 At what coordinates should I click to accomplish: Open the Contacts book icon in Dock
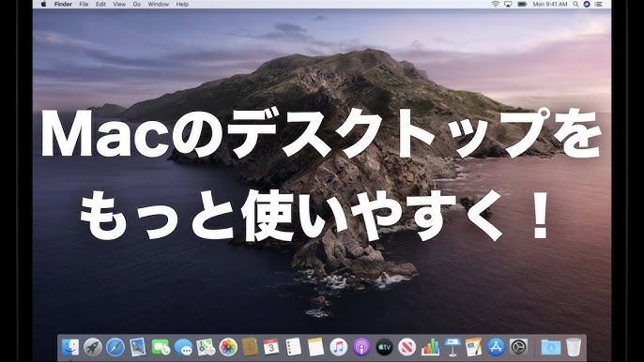point(250,348)
